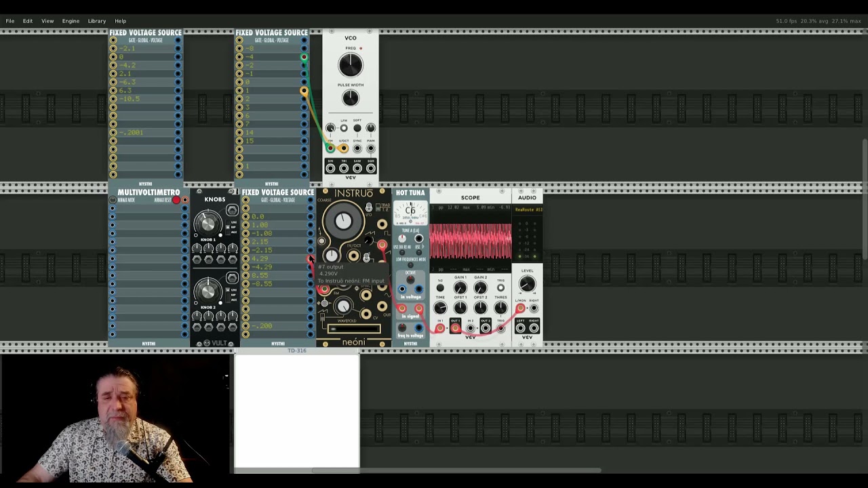Click the VCO PULSE WIDTH knob
Image resolution: width=868 pixels, height=488 pixels.
[x=351, y=98]
